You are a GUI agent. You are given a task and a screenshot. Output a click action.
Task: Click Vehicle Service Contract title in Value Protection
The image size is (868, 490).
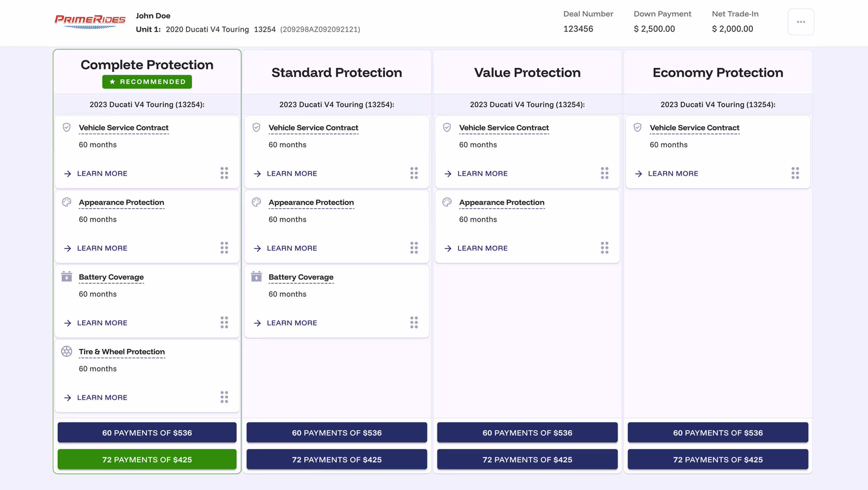click(504, 128)
